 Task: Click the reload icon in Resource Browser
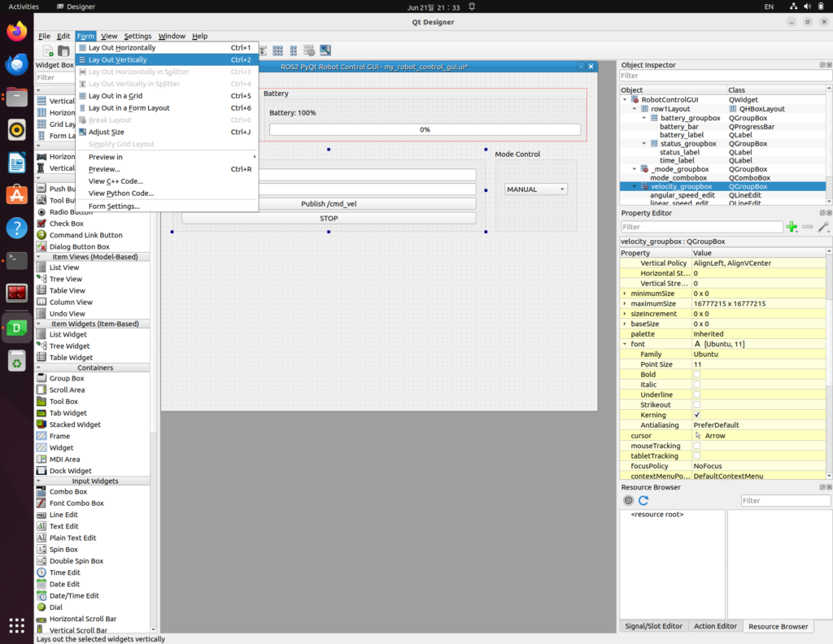tap(643, 500)
